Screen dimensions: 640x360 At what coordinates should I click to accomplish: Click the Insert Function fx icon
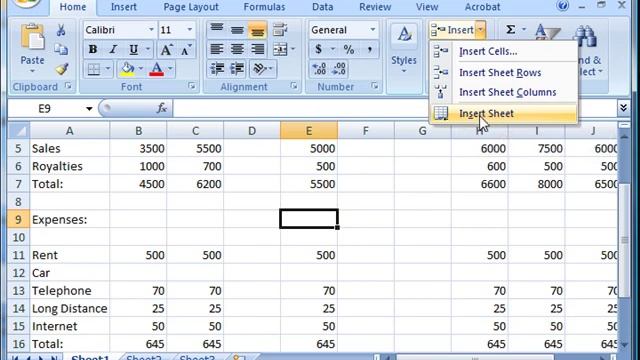[162, 108]
